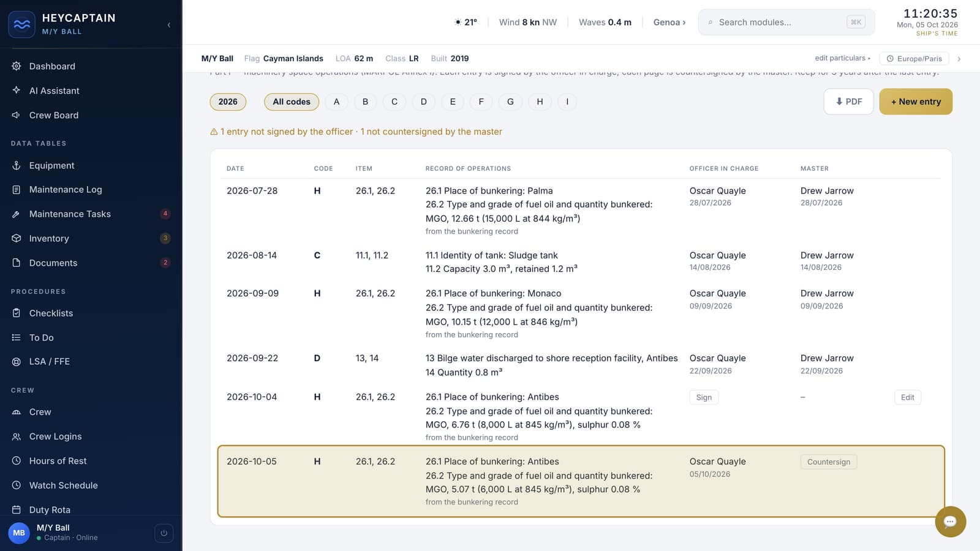The height and width of the screenshot is (551, 980).
Task: Open the Europe/Paris timezone selector
Action: click(914, 59)
